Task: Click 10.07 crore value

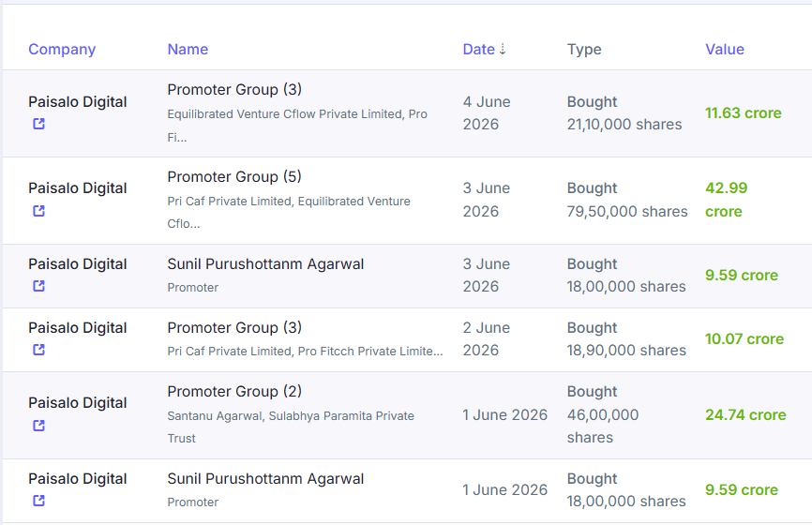Action: [744, 339]
